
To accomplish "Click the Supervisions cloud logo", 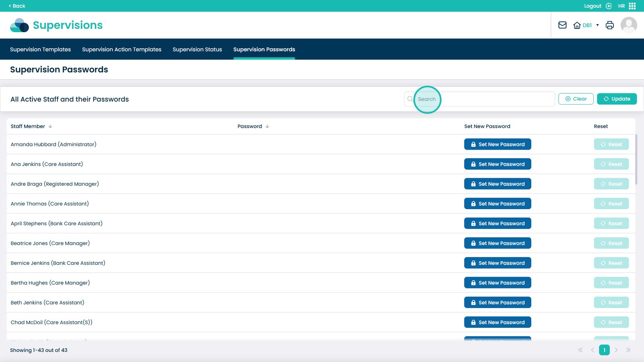I will pyautogui.click(x=19, y=25).
